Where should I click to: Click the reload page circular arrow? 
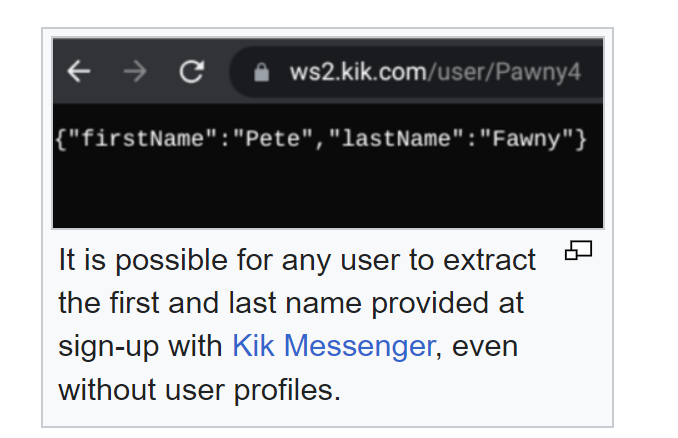pos(192,71)
